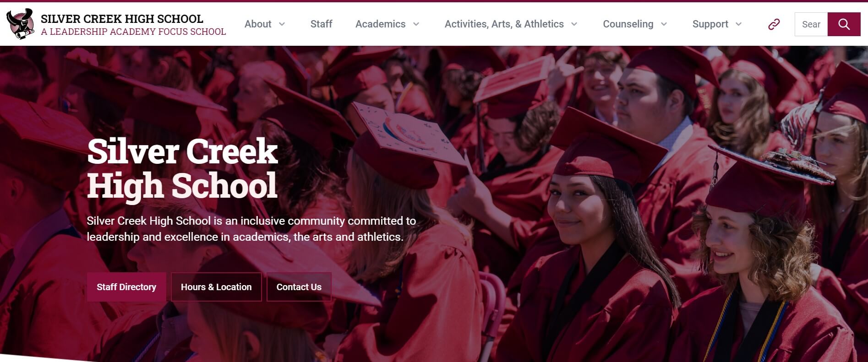
Task: Open the About navigation menu
Action: click(x=258, y=24)
